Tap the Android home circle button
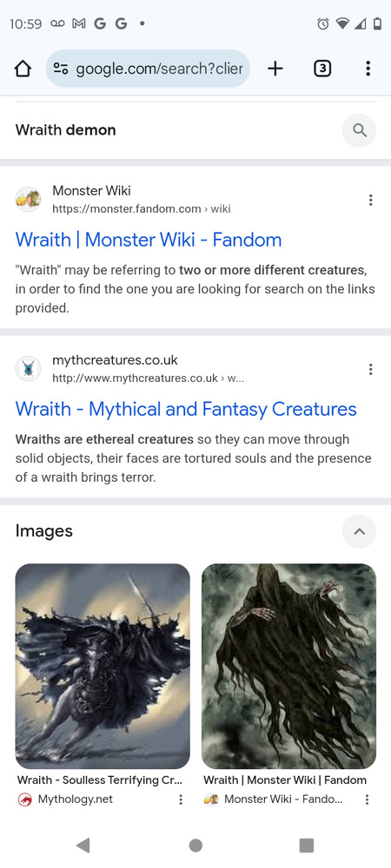The height and width of the screenshot is (868, 391). [195, 845]
